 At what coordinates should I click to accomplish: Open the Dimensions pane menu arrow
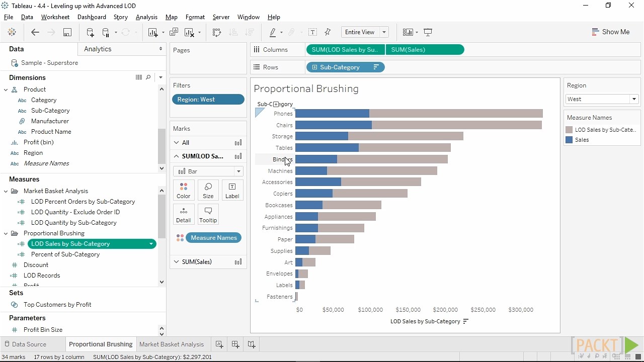[160, 77]
